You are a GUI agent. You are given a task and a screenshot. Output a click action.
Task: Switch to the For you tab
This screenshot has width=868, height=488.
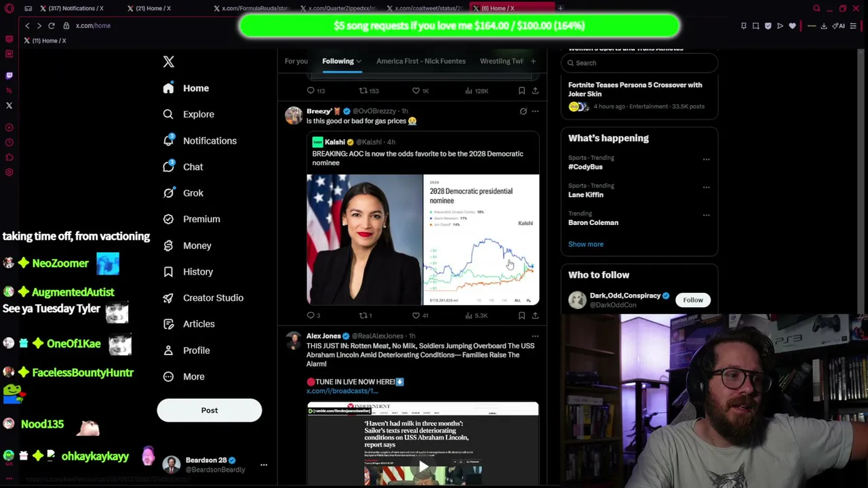point(296,61)
